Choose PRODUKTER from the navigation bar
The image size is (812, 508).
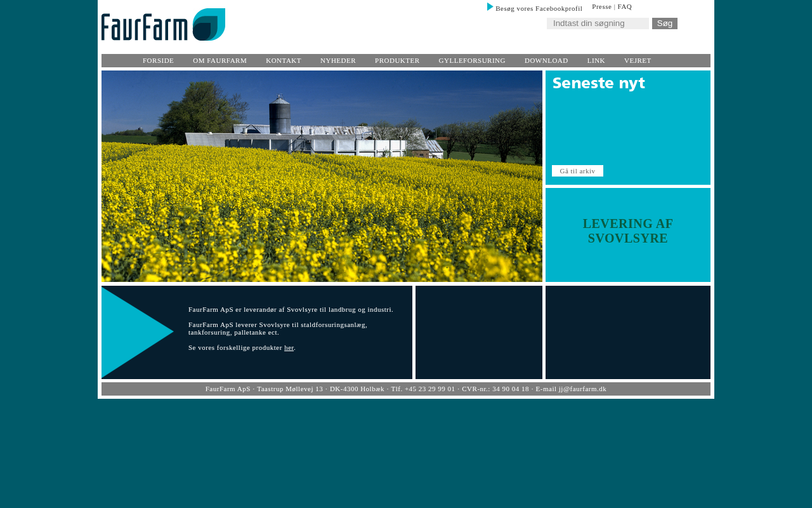click(x=397, y=60)
